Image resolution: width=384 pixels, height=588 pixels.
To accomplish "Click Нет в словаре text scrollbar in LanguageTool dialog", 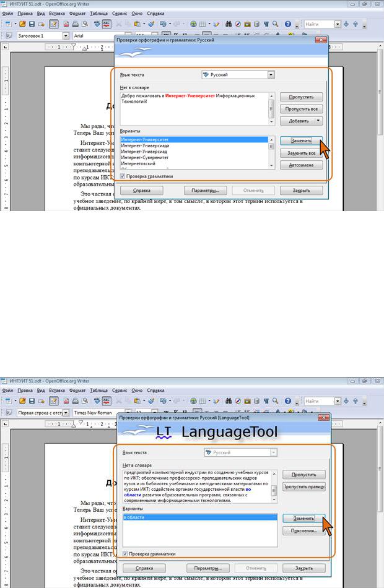I will (x=274, y=486).
